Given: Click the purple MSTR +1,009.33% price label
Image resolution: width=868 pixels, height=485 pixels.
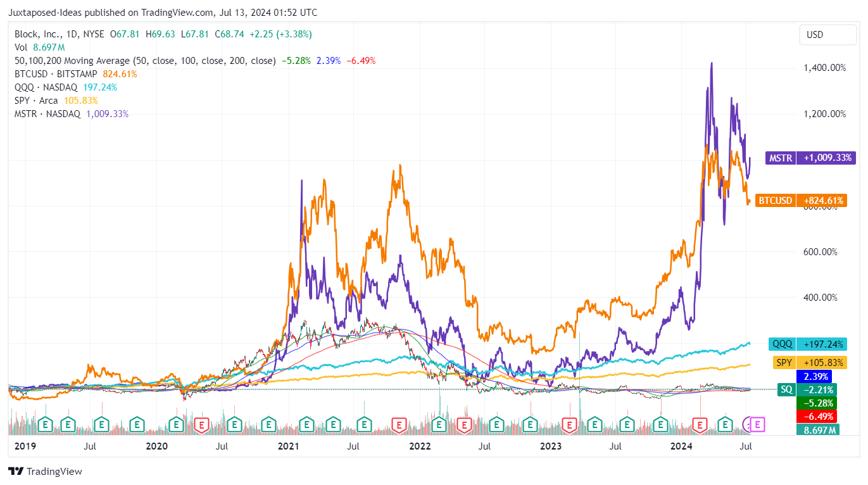Looking at the screenshot, I should tap(811, 158).
